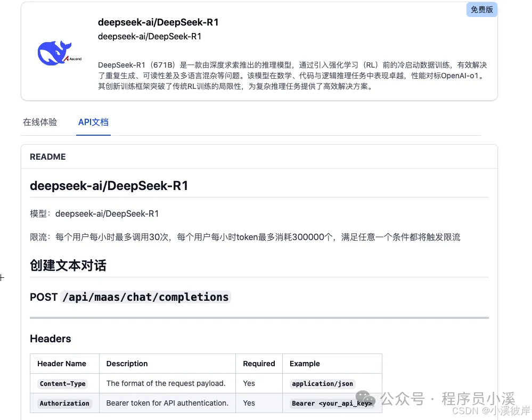
Task: Click the Description column header
Action: click(127, 364)
